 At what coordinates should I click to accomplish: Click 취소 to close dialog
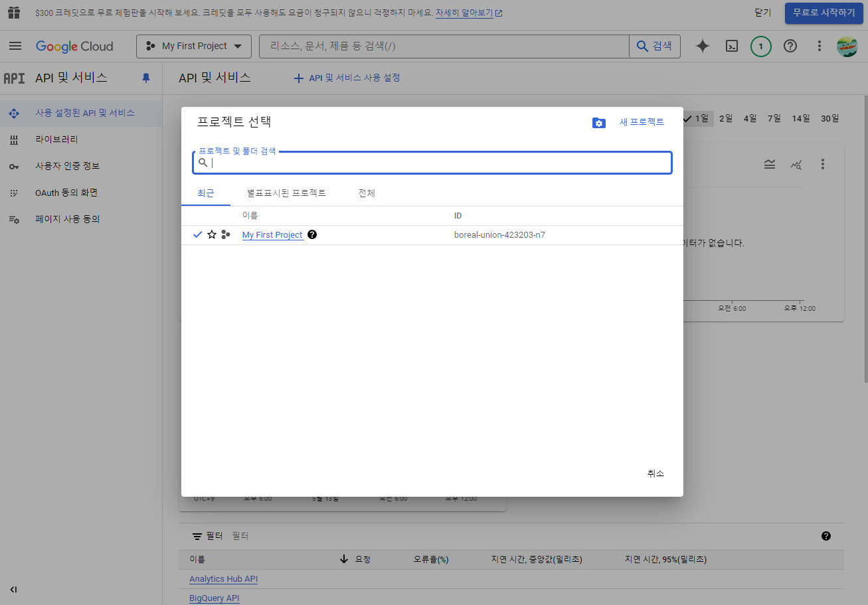(655, 473)
